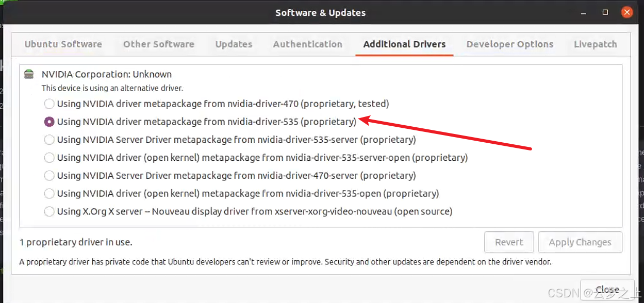Click the 'NVIDIA Corporation: Unknown' device heading
The height and width of the screenshot is (303, 644).
tap(107, 74)
